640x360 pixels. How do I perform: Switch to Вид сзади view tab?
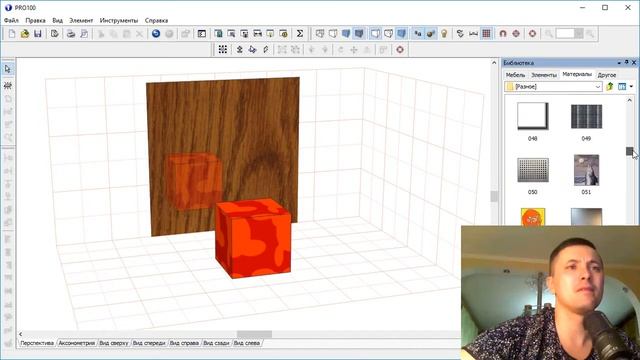pos(216,343)
